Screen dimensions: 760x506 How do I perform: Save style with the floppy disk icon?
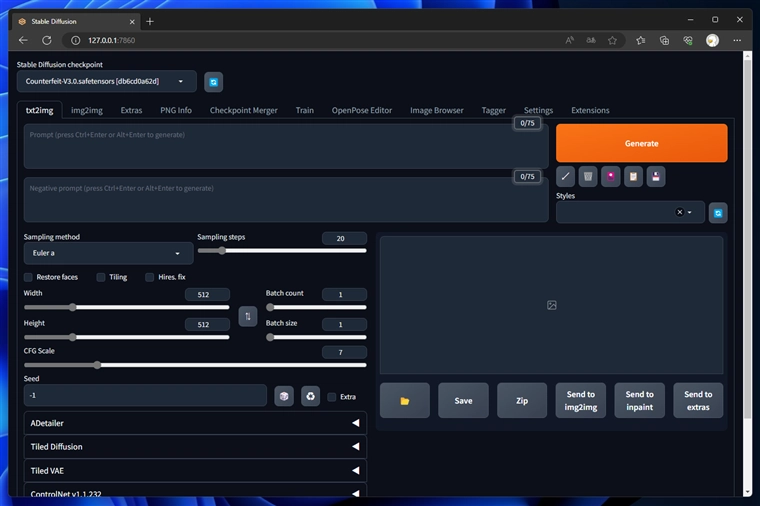coord(656,176)
